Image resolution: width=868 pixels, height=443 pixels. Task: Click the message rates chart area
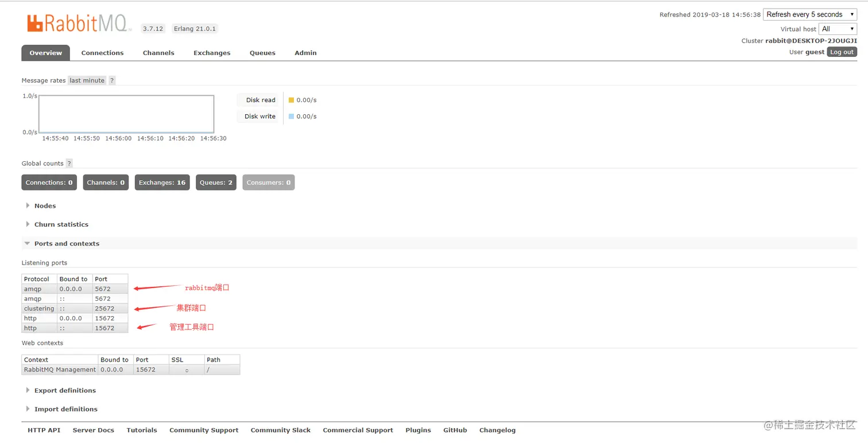click(126, 114)
